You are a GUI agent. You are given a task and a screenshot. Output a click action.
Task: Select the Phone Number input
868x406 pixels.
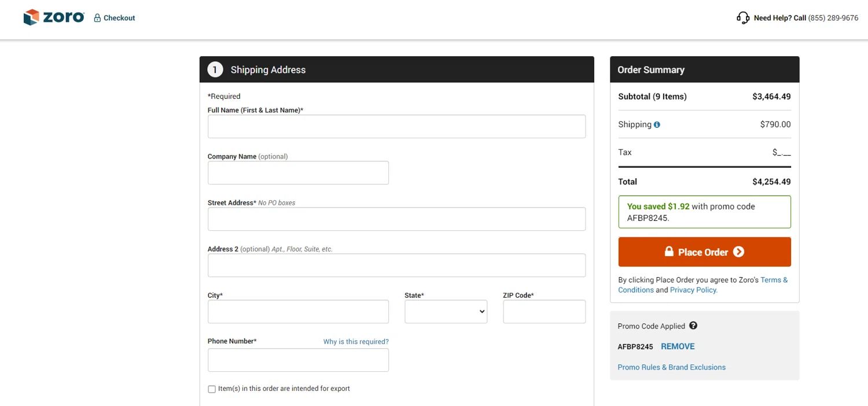pos(298,360)
